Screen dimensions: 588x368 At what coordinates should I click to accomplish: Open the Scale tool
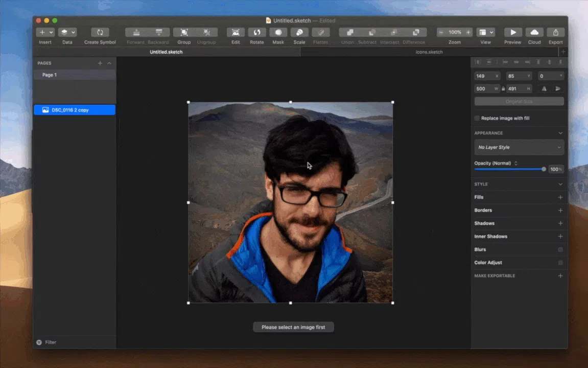pyautogui.click(x=299, y=33)
